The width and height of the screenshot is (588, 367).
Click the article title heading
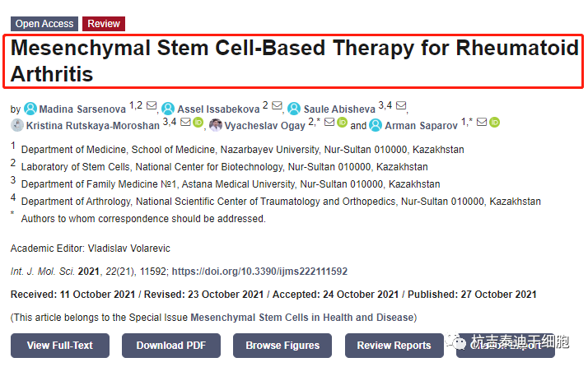[x=294, y=61]
